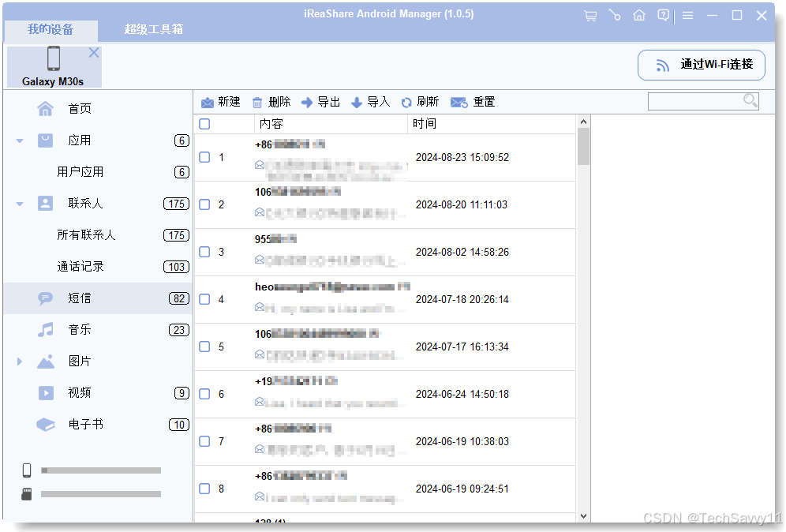Screen dimensions: 786x532
Task: Click the 时间 column header
Action: click(x=491, y=124)
